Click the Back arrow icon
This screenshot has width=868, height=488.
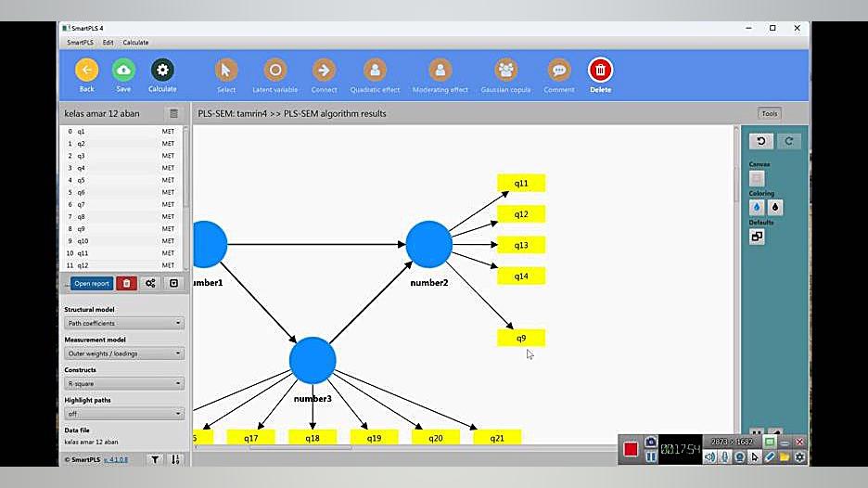[86, 71]
